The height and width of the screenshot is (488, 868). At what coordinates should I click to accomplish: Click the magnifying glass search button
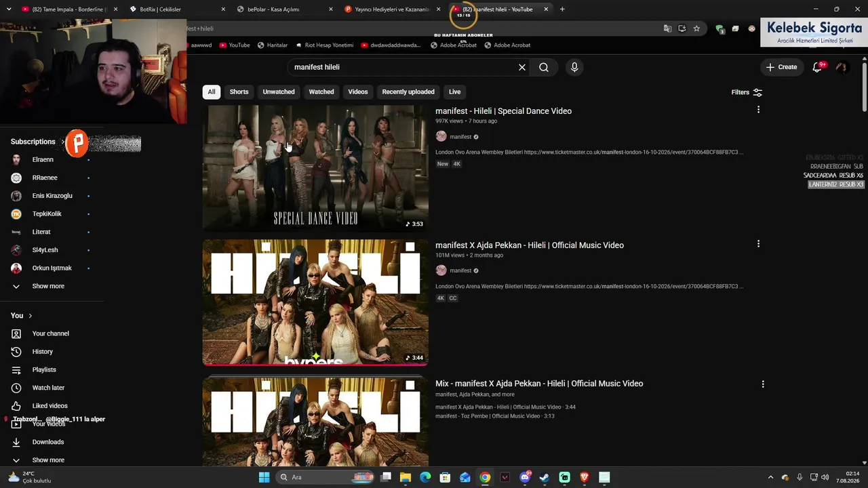coord(544,67)
